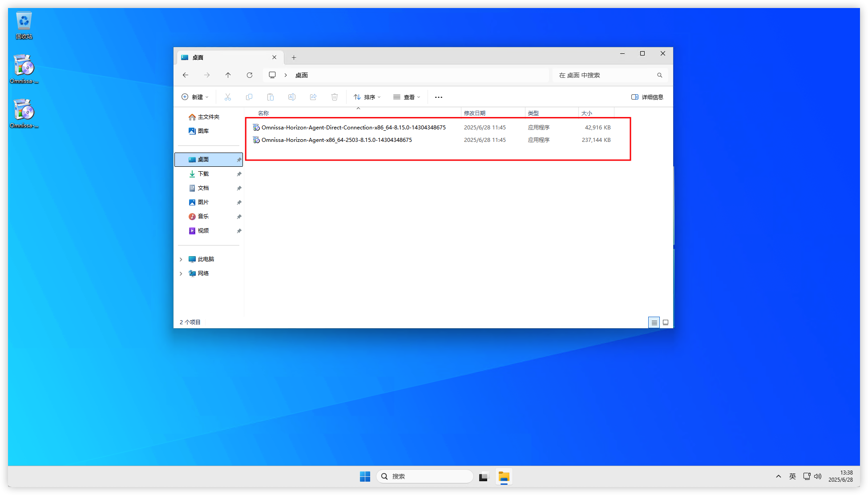Open 下载 in sidebar
The height and width of the screenshot is (495, 868).
pos(209,174)
